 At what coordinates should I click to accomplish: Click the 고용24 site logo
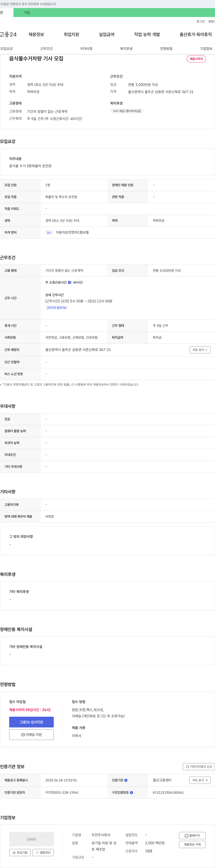(x=8, y=34)
